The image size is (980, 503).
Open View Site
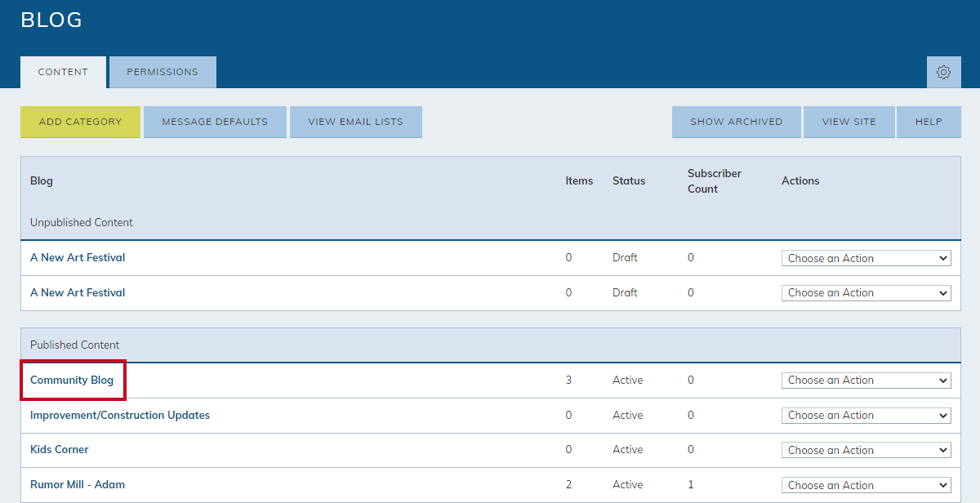pos(849,122)
